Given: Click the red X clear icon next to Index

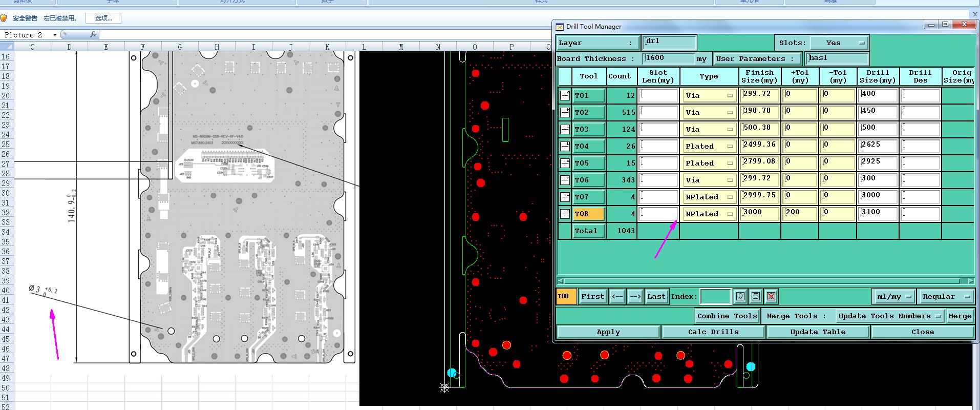Looking at the screenshot, I should pyautogui.click(x=771, y=296).
